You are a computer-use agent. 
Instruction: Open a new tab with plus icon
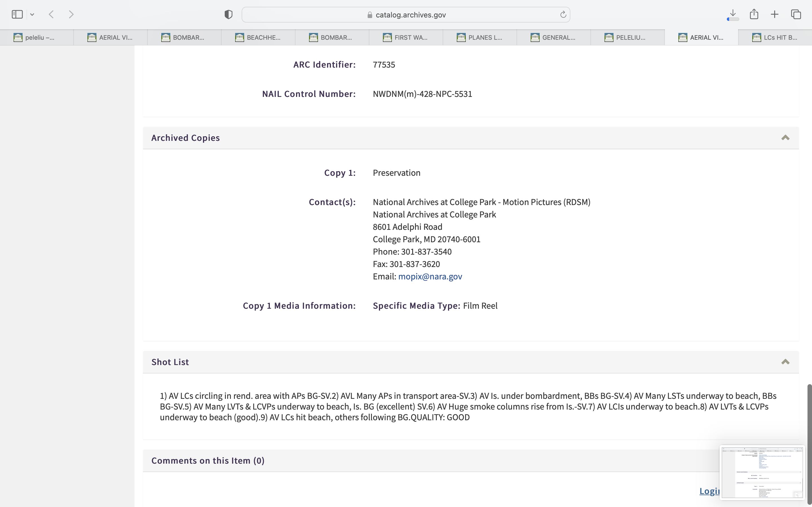775,14
